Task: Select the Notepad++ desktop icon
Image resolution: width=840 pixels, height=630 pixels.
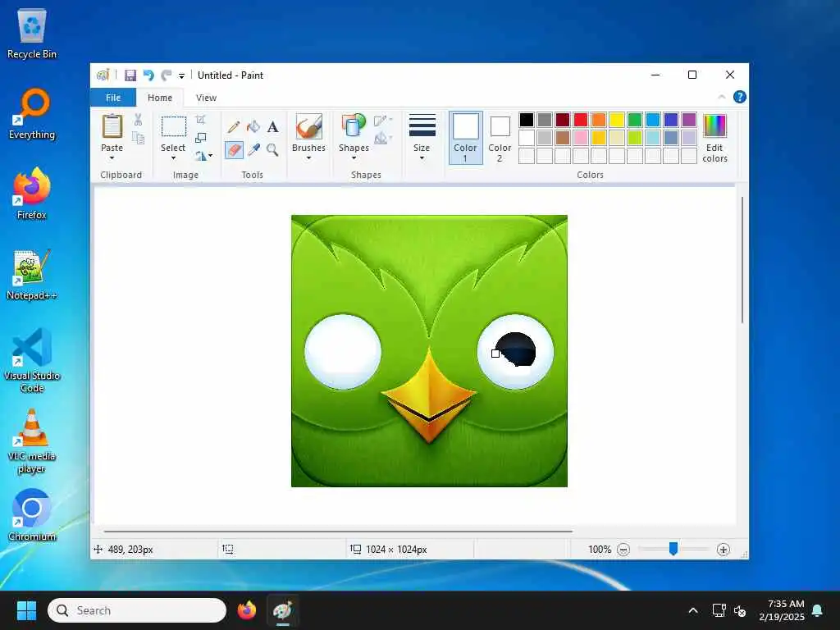Action: [32, 275]
